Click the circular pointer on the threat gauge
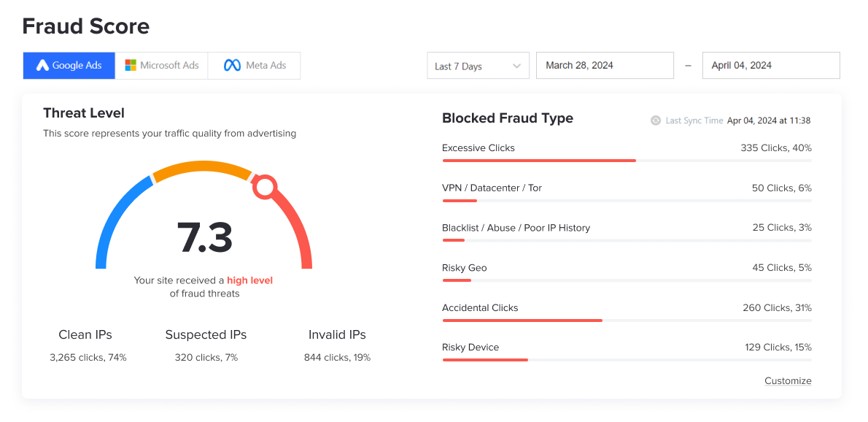This screenshot has height=422, width=868. [x=265, y=188]
